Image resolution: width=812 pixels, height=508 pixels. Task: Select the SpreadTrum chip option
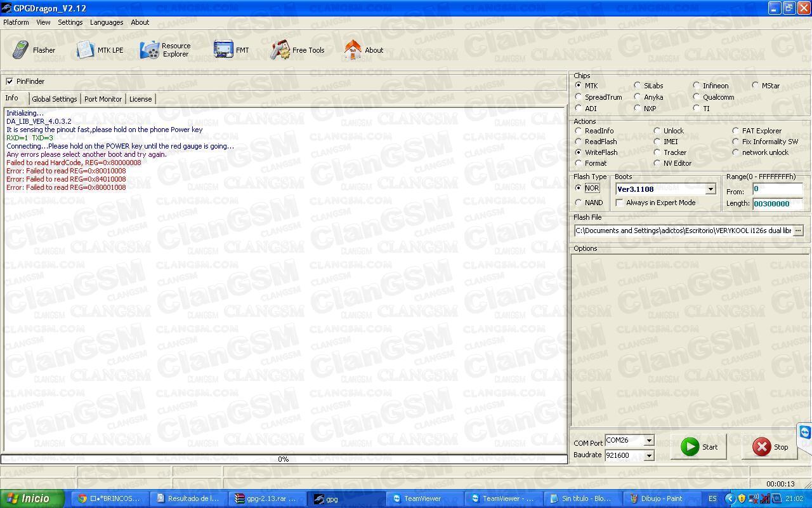578,97
